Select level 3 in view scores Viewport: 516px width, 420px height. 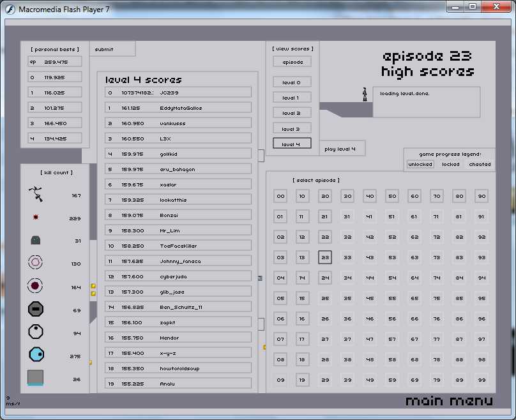[x=292, y=128]
